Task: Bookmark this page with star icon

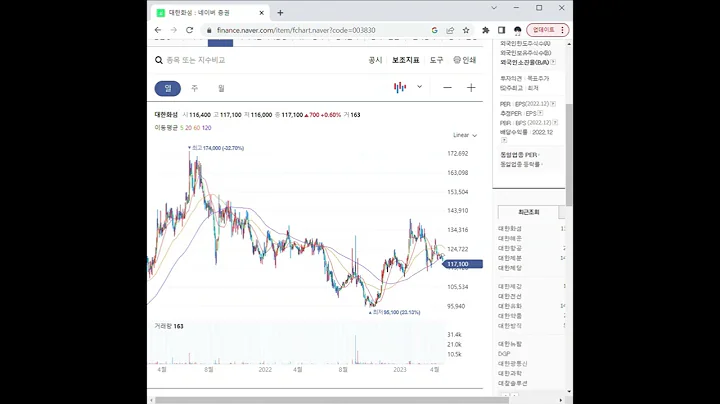Action: [466, 30]
